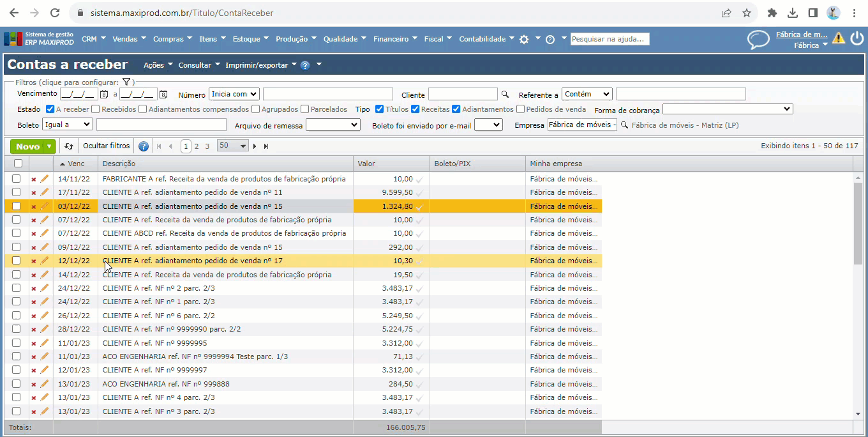Click the filter funnel configure icon
This screenshot has height=437, width=868.
(126, 82)
